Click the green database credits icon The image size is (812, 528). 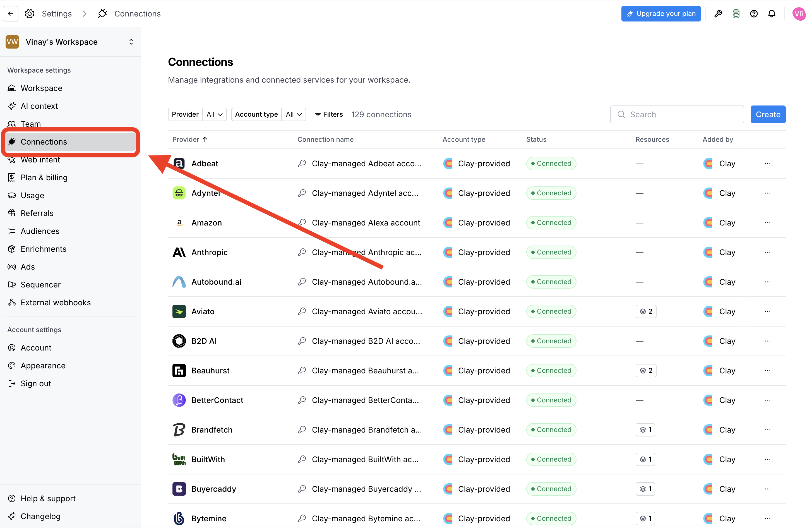736,14
